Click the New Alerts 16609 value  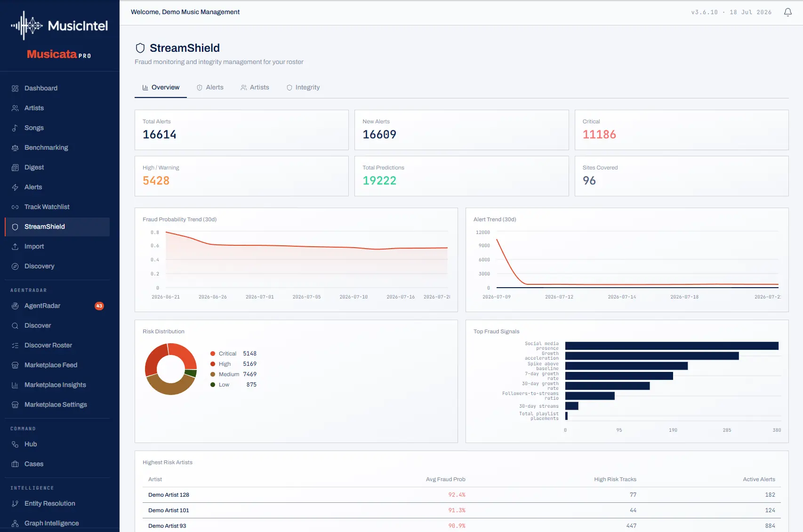pyautogui.click(x=379, y=135)
